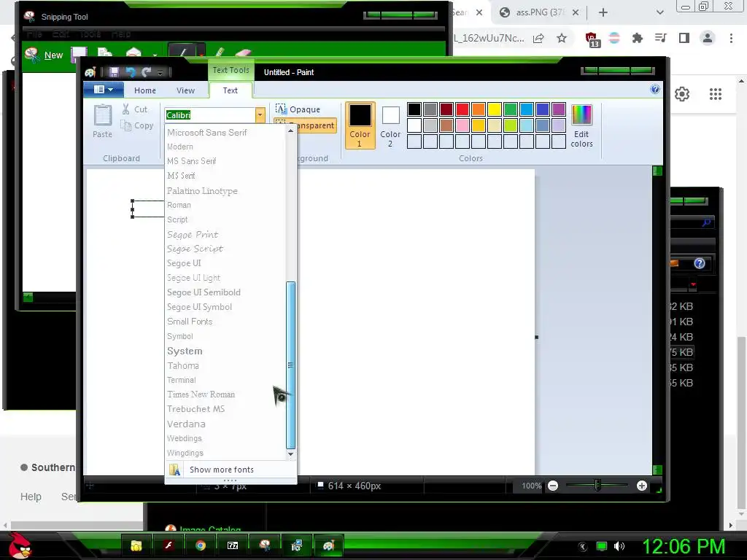
Task: Choose Segoe Print font
Action: pyautogui.click(x=193, y=234)
